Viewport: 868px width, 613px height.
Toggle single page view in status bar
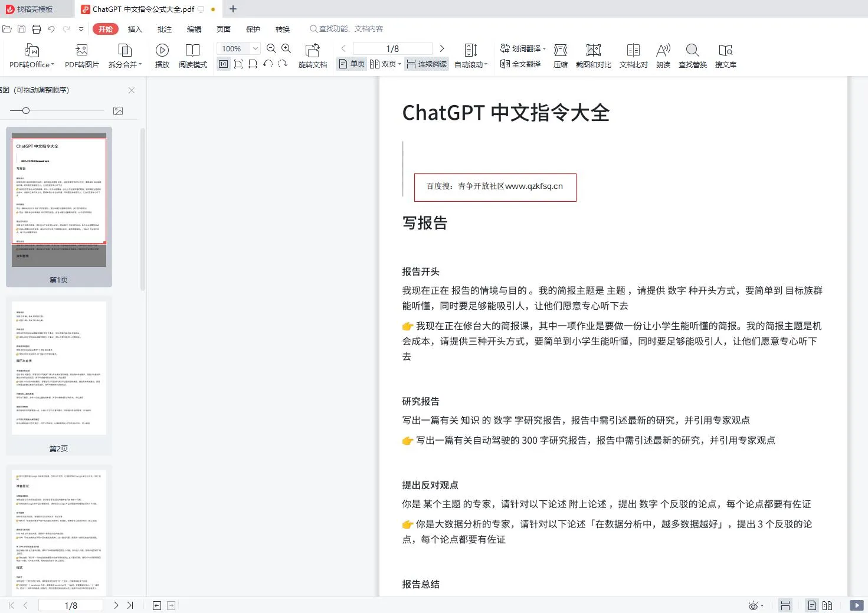coord(813,605)
